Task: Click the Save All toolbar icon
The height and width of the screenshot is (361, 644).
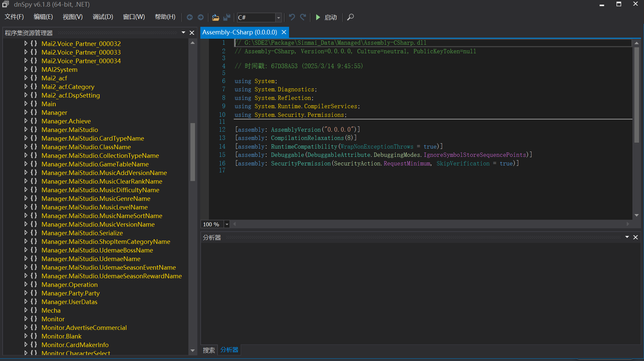Action: tap(227, 17)
